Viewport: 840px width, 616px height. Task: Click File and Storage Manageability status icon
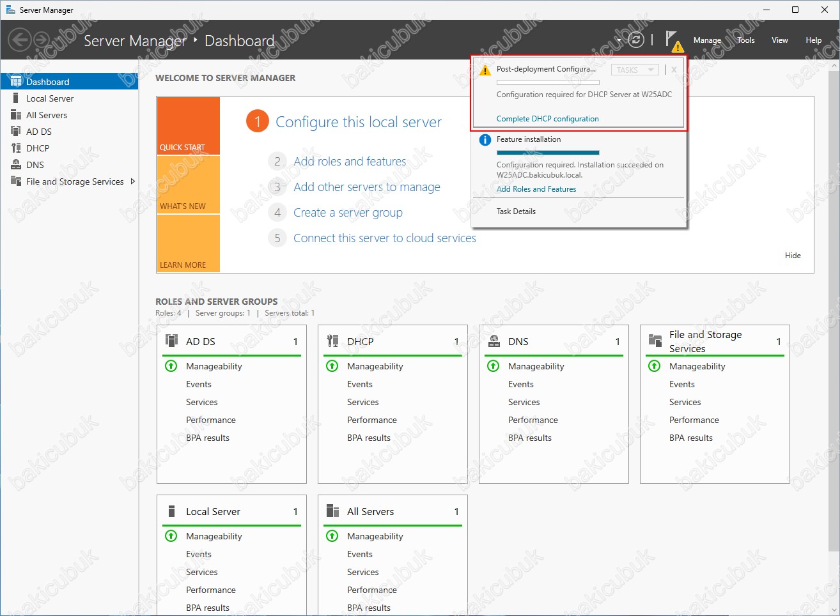click(x=655, y=366)
